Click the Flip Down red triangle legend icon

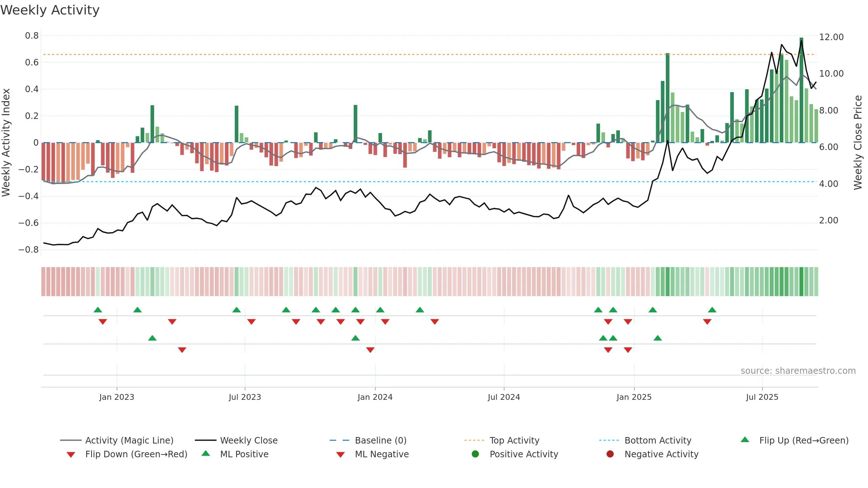coord(71,455)
